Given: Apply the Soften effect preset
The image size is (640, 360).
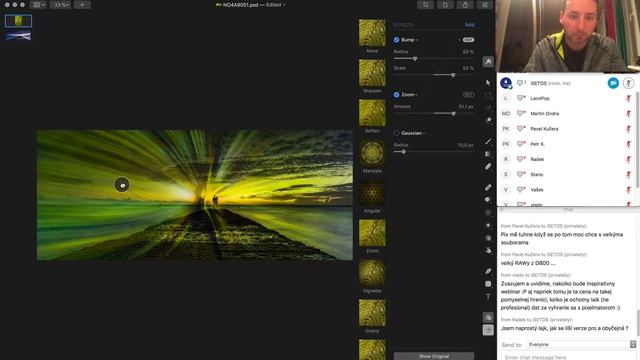Looking at the screenshot, I should 372,113.
